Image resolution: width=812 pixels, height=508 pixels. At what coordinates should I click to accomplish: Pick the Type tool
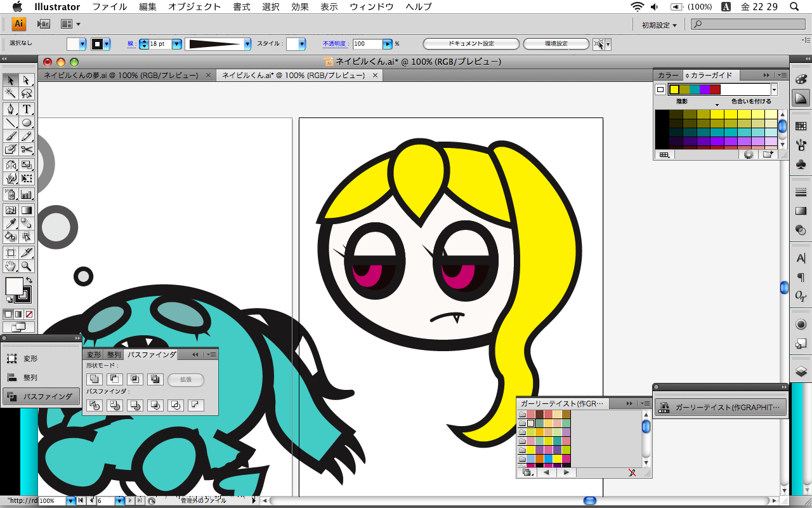(x=27, y=109)
